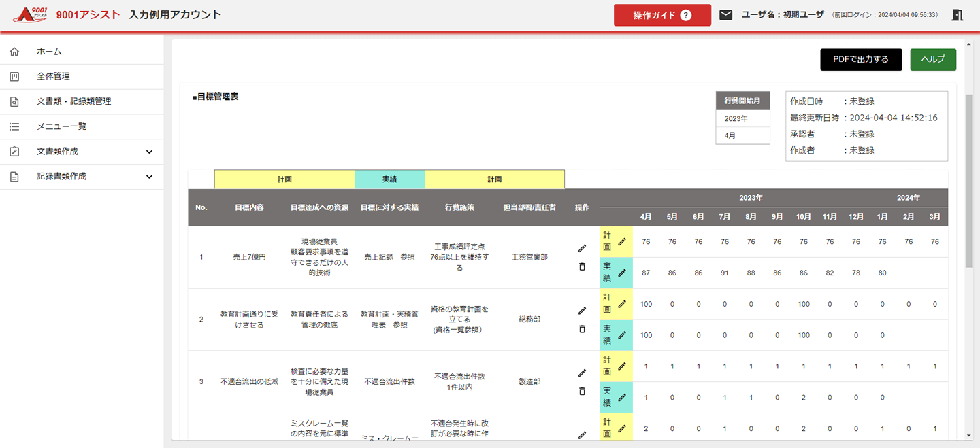This screenshot has height=448, width=980.
Task: Delete row 3 製造部 with trash icon
Action: pos(582,391)
